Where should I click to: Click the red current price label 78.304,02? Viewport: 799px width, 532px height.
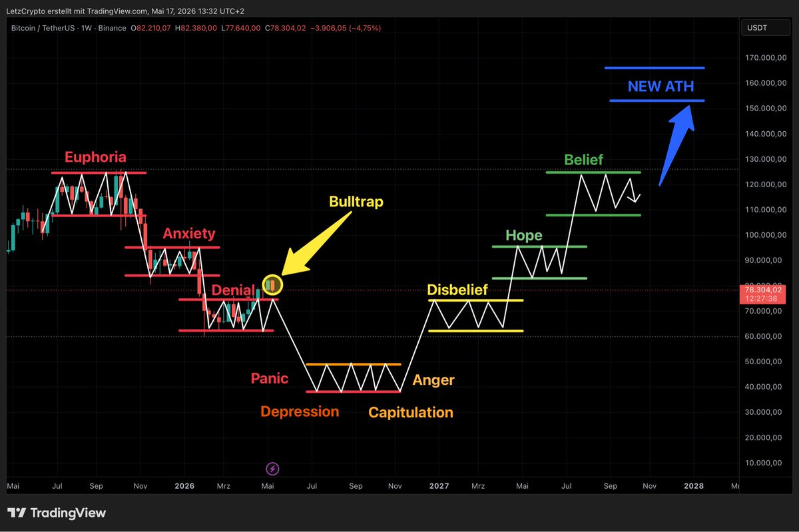(764, 290)
